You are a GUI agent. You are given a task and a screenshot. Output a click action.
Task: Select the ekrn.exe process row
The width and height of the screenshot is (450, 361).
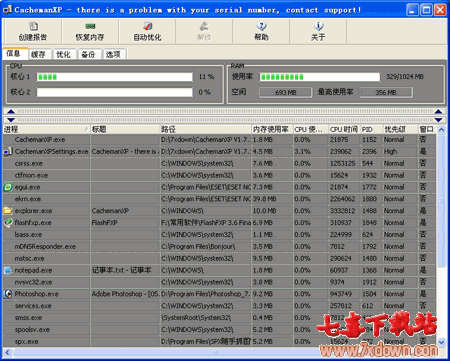tap(220, 199)
